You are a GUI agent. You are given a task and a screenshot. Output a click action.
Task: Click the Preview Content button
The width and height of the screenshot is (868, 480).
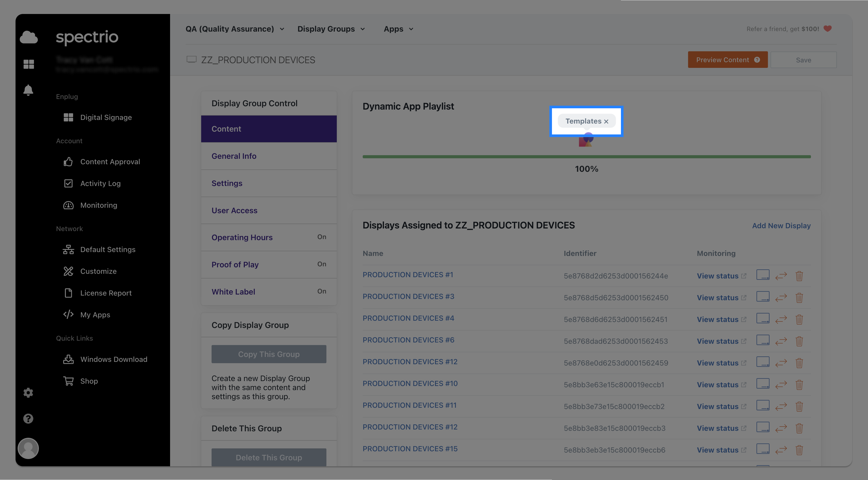[728, 60]
